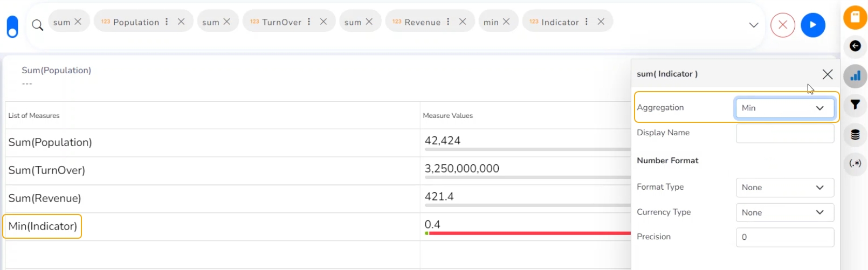Open the Format Type dropdown

click(x=784, y=188)
